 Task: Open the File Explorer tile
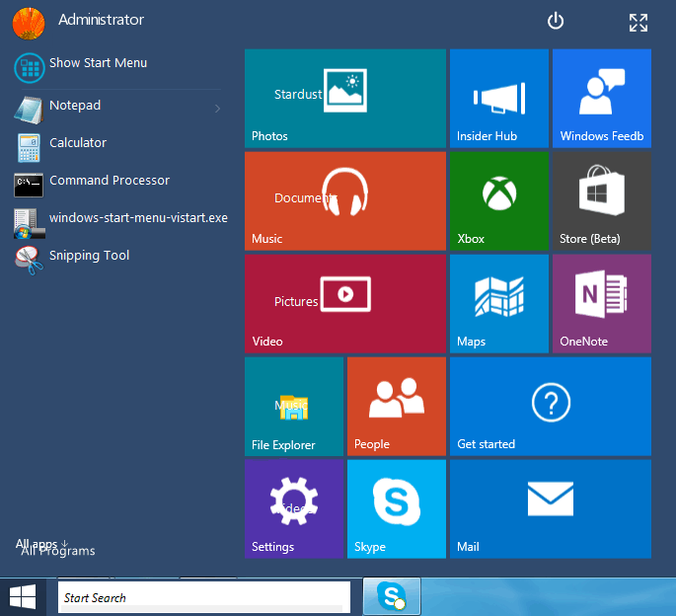(294, 407)
